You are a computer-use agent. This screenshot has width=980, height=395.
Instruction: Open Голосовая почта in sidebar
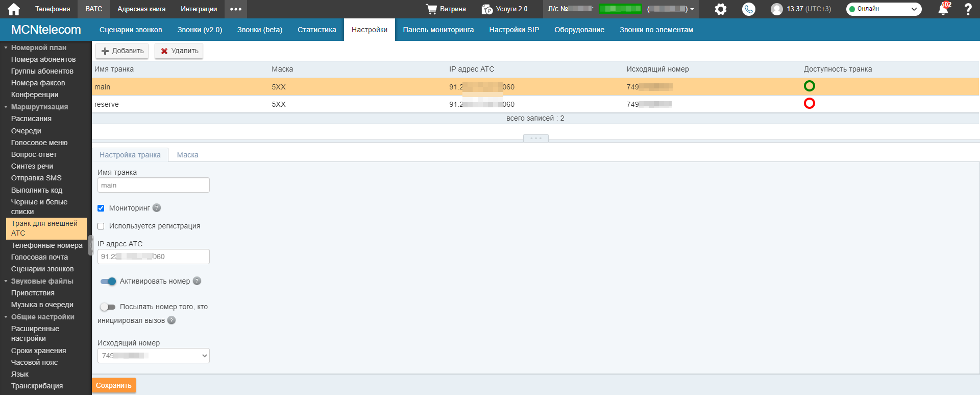click(x=39, y=257)
